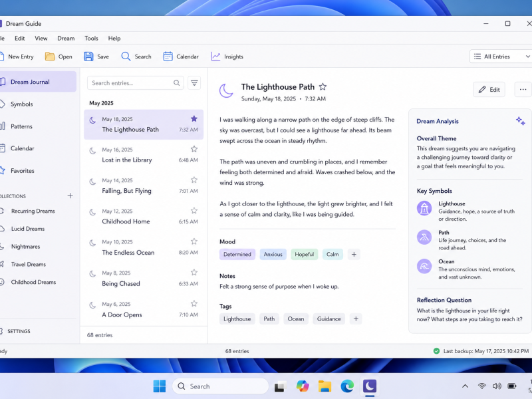Open Calendar from the toolbar
Screen dimensions: 532x399
coord(180,57)
